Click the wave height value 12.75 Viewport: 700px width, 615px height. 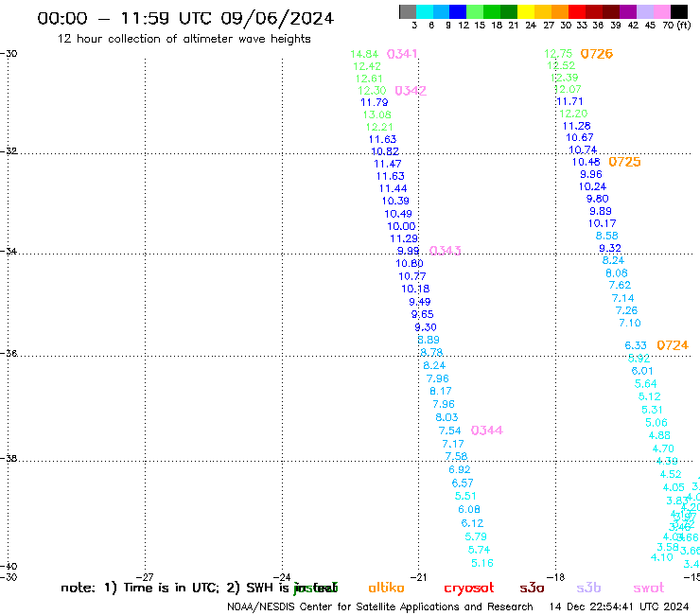[558, 54]
